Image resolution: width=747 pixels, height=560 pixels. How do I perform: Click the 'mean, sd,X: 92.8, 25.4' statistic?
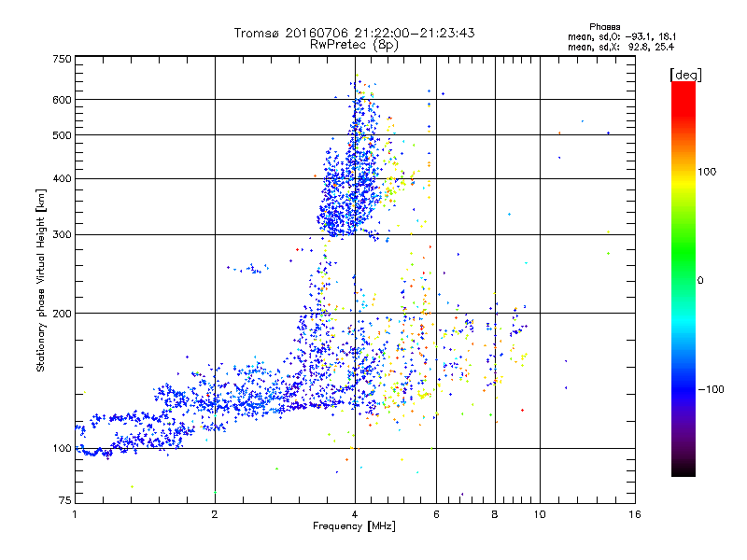(x=621, y=47)
